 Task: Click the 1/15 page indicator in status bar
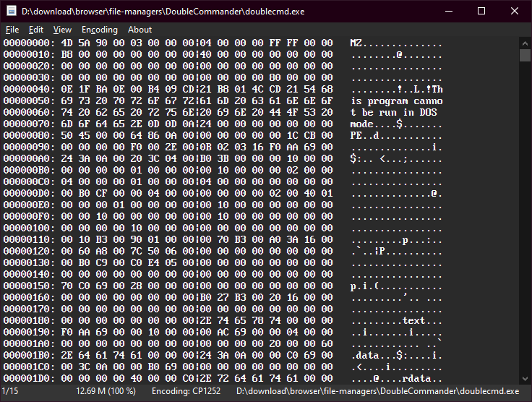coord(11,391)
